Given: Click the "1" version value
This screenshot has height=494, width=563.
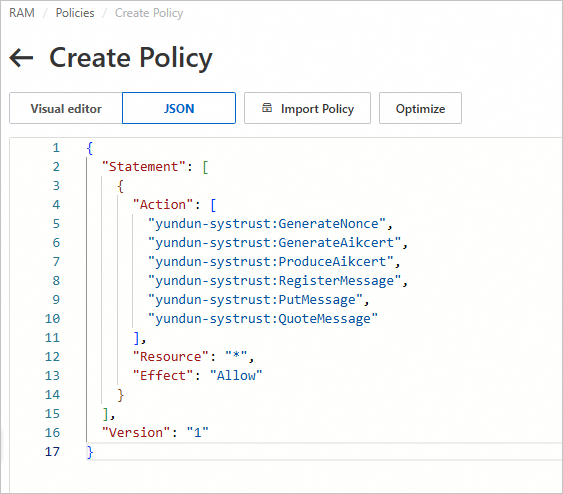Looking at the screenshot, I should [197, 433].
